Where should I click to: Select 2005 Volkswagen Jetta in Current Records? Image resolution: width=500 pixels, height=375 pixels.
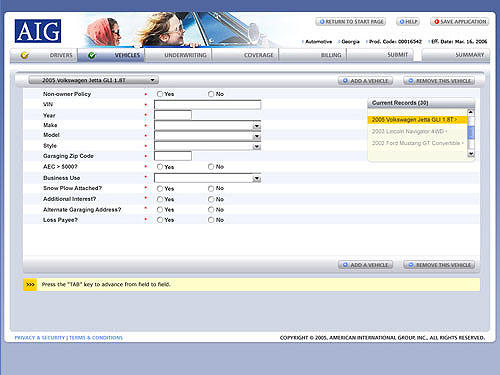point(417,120)
